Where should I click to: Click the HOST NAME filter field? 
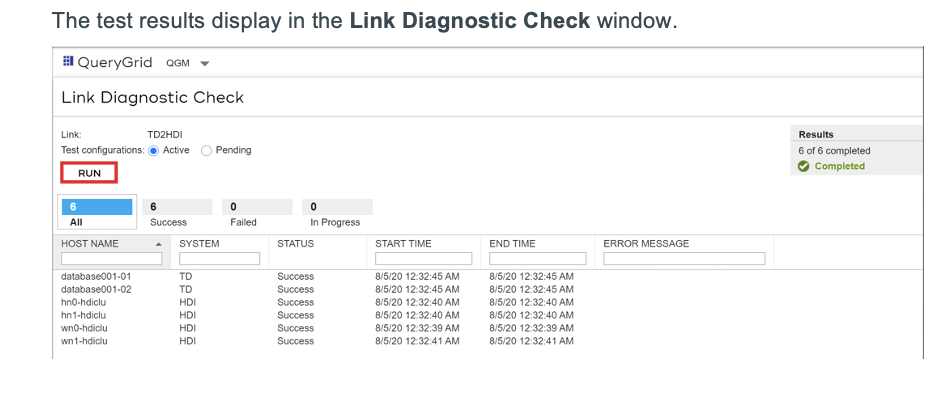[x=111, y=258]
